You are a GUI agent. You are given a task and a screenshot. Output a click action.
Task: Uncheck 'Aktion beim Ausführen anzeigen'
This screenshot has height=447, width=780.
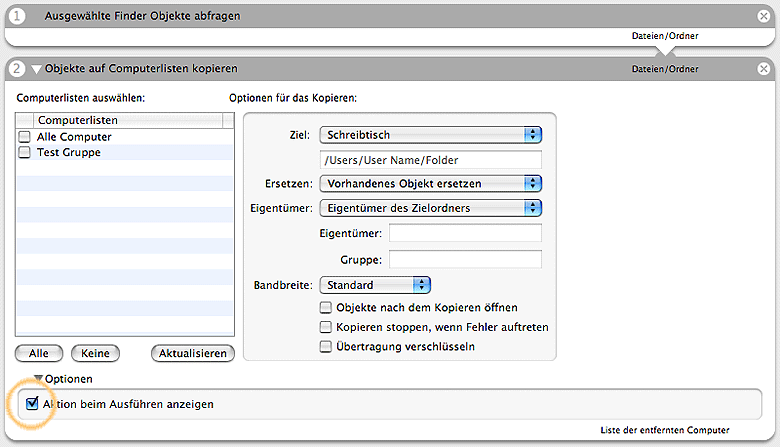(x=33, y=404)
